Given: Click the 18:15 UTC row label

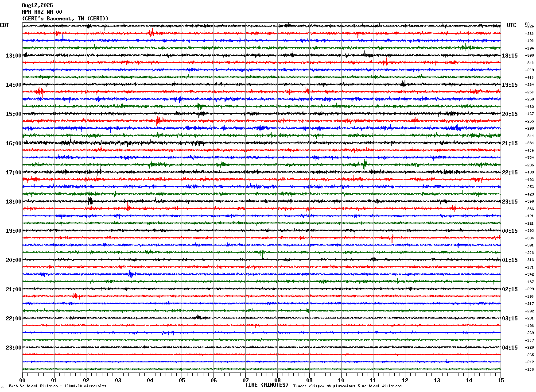Looking at the screenshot, I should tap(510, 56).
